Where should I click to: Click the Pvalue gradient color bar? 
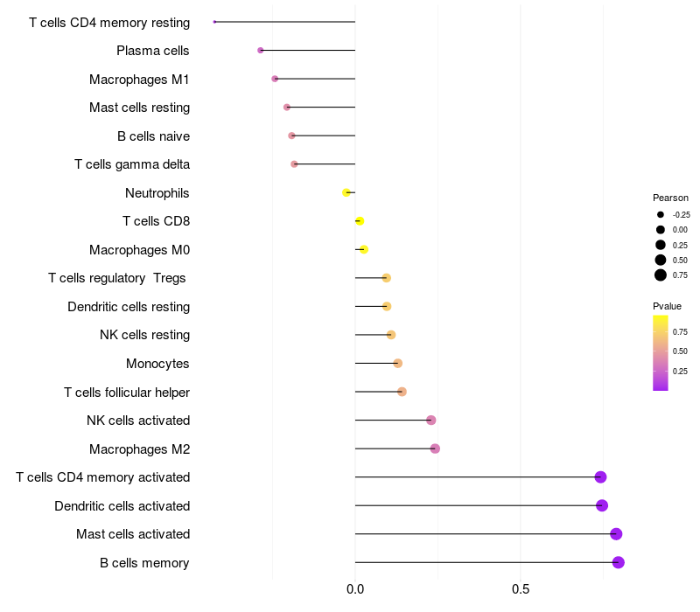660,352
